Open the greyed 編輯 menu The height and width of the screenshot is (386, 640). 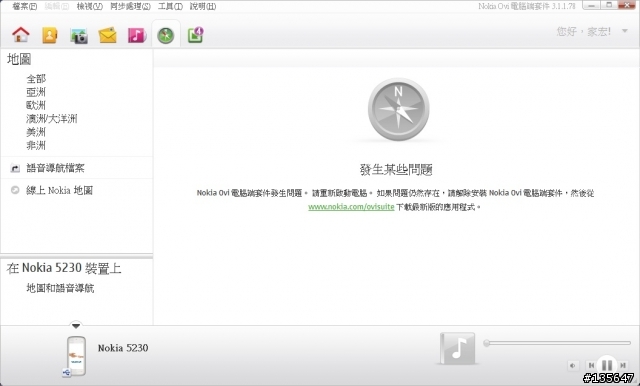coord(57,7)
